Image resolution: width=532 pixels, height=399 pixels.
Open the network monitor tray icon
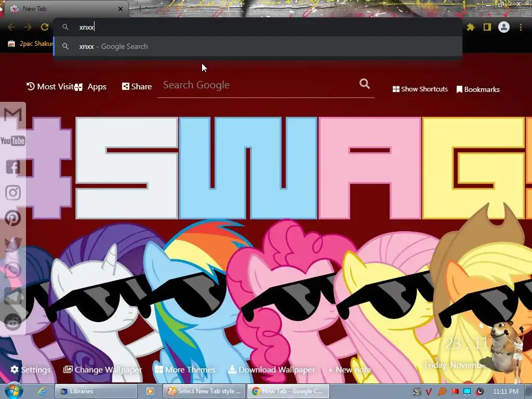467,392
